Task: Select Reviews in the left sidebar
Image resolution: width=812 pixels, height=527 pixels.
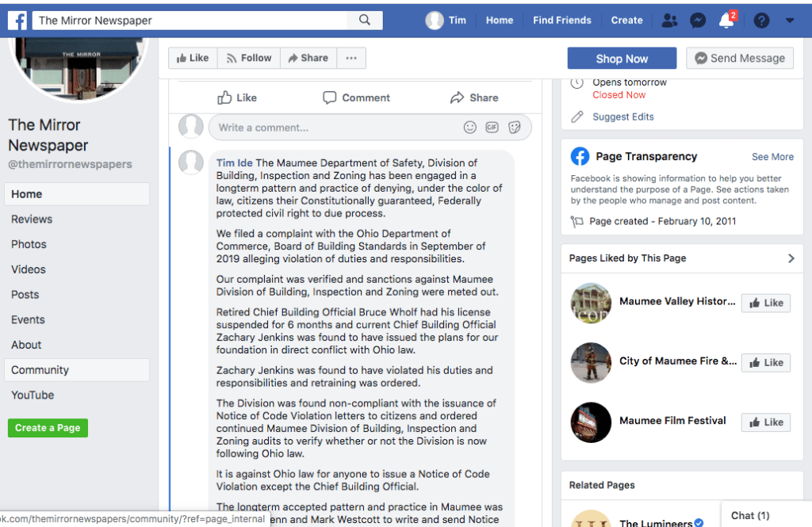Action: [x=32, y=220]
